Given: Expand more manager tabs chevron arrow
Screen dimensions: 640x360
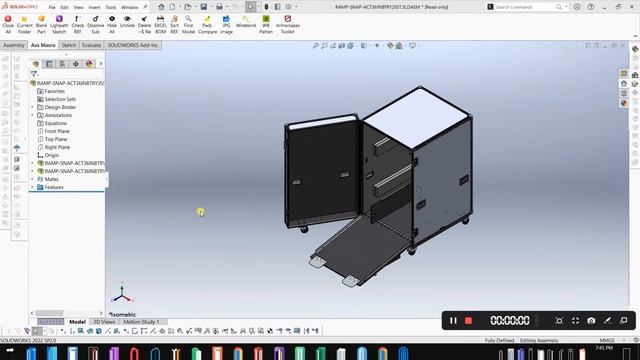Looking at the screenshot, I should 101,64.
